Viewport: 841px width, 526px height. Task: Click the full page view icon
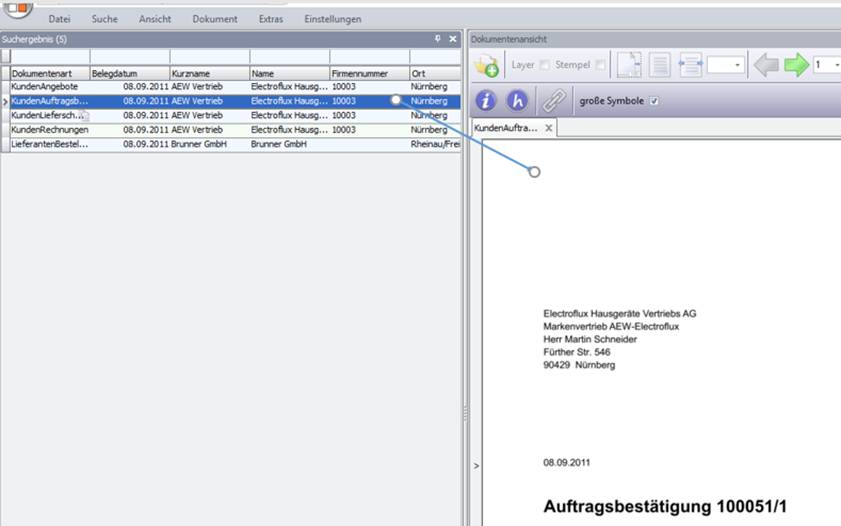(660, 65)
